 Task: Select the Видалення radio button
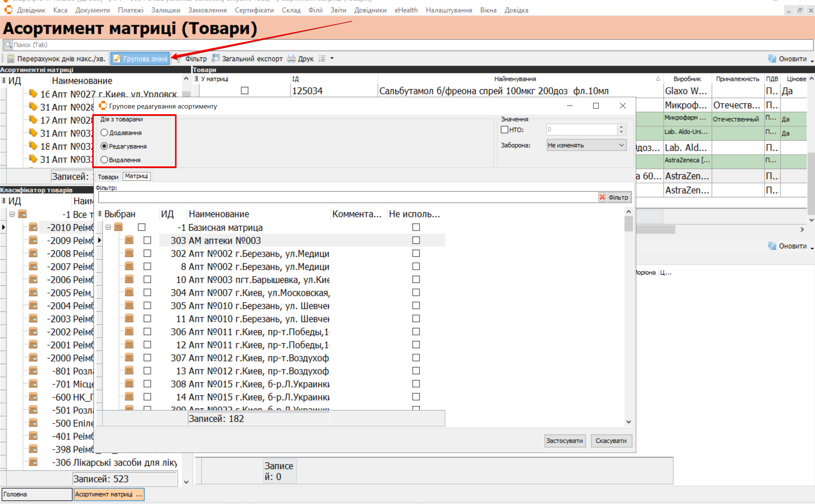(x=104, y=160)
